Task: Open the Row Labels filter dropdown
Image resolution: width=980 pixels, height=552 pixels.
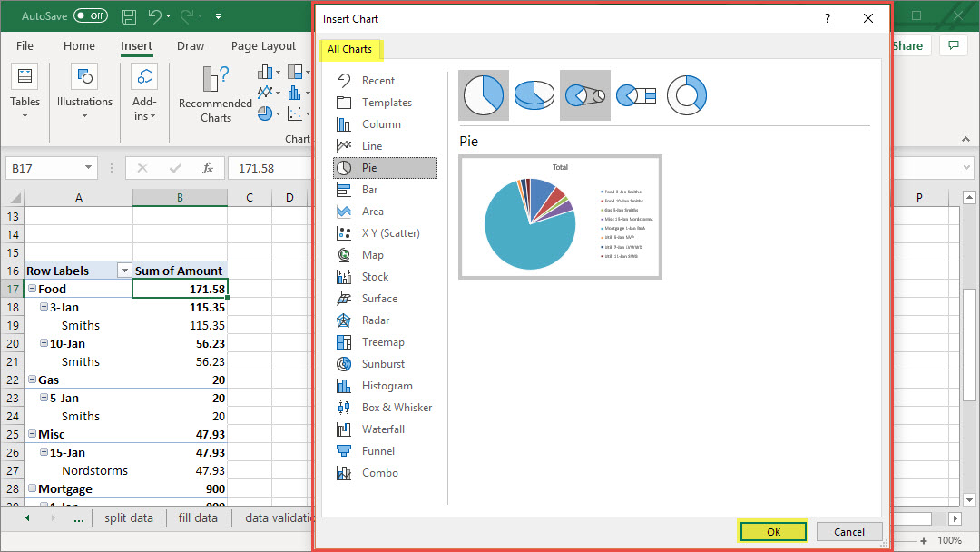Action: tap(124, 271)
